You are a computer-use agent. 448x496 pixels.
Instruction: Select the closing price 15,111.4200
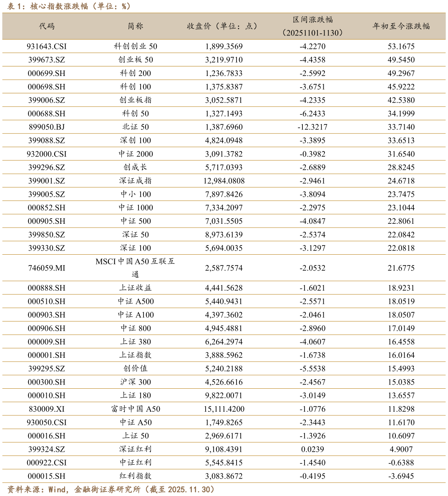[x=224, y=409]
